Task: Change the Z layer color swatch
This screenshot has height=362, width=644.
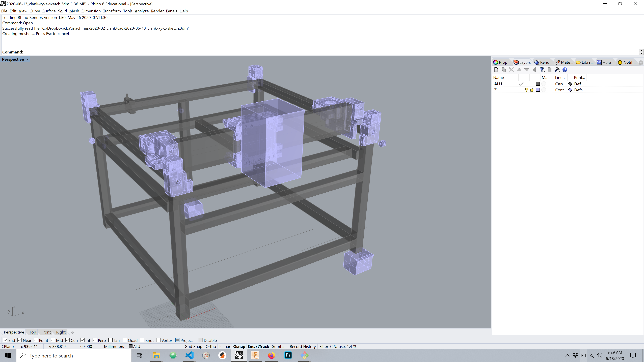Action: point(538,90)
